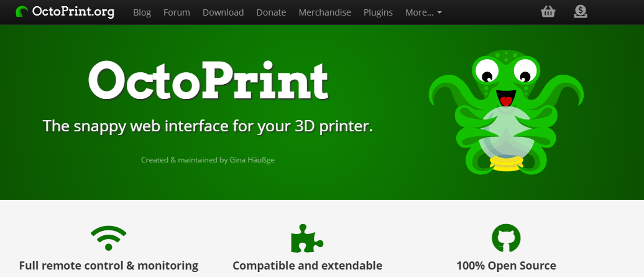Select the Compatible and extendable heading
This screenshot has width=644, height=277.
pos(307,266)
